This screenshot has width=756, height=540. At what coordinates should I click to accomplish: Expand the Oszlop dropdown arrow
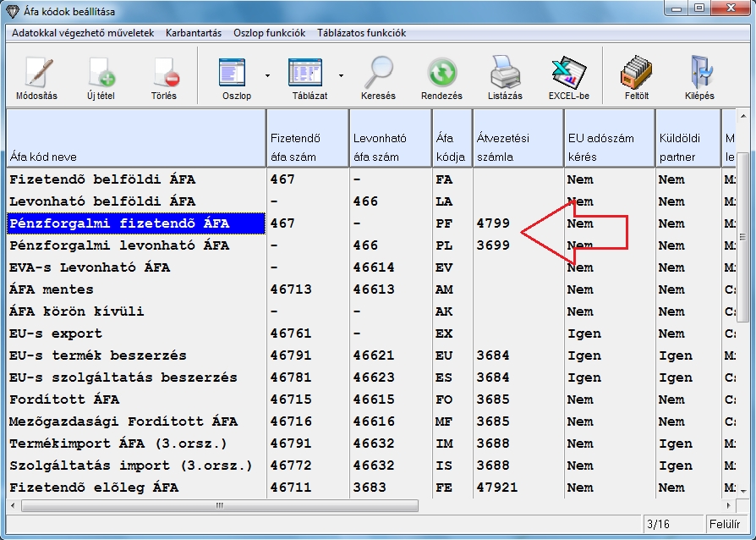267,75
